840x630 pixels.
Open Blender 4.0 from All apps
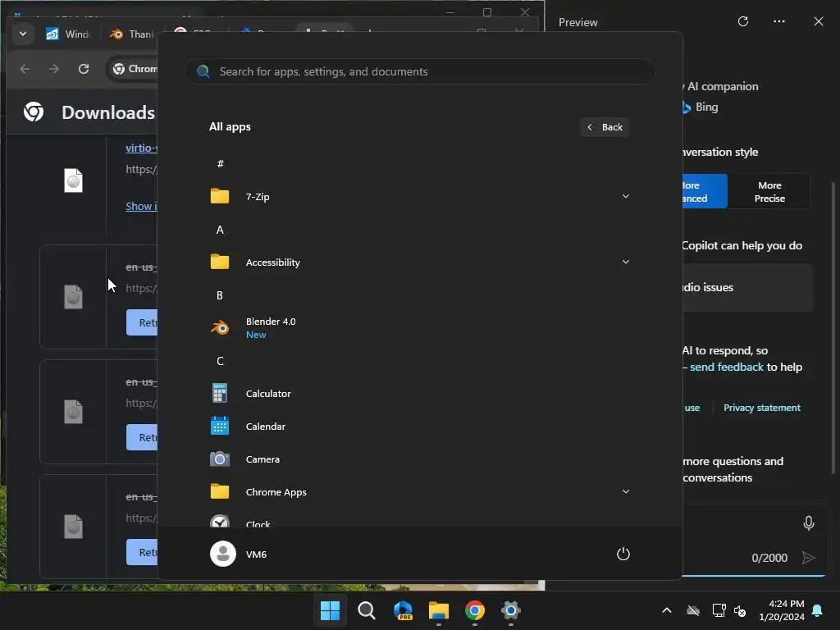click(419, 327)
